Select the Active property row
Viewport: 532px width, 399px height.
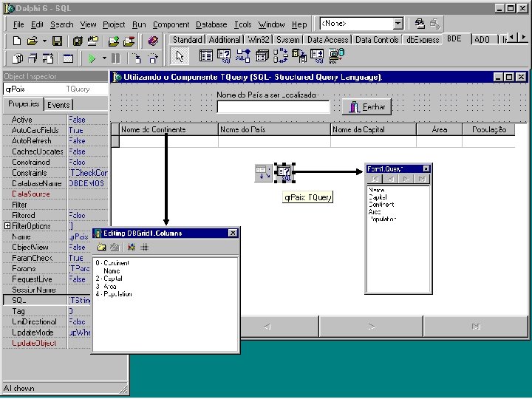click(x=55, y=120)
